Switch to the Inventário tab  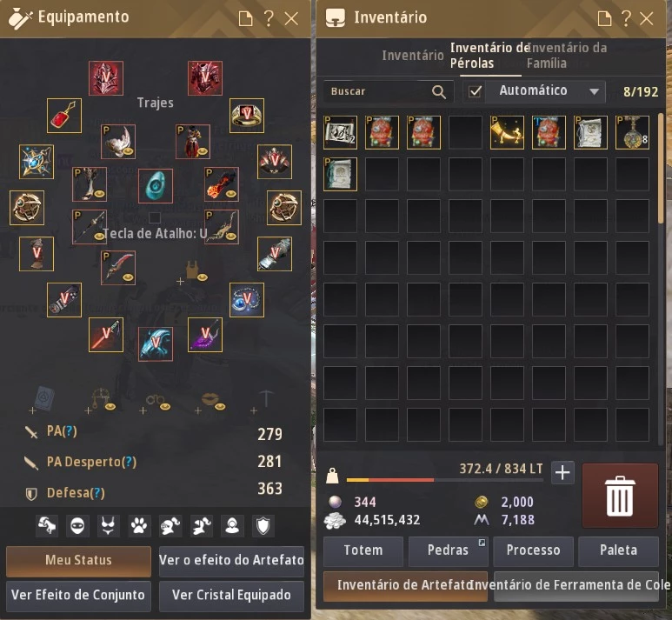click(413, 56)
